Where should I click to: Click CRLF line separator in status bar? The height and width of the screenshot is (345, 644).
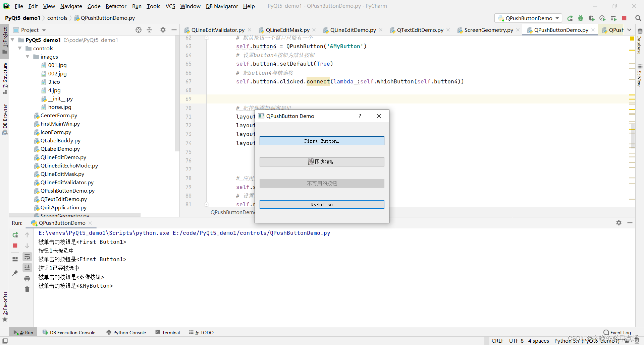pos(497,341)
